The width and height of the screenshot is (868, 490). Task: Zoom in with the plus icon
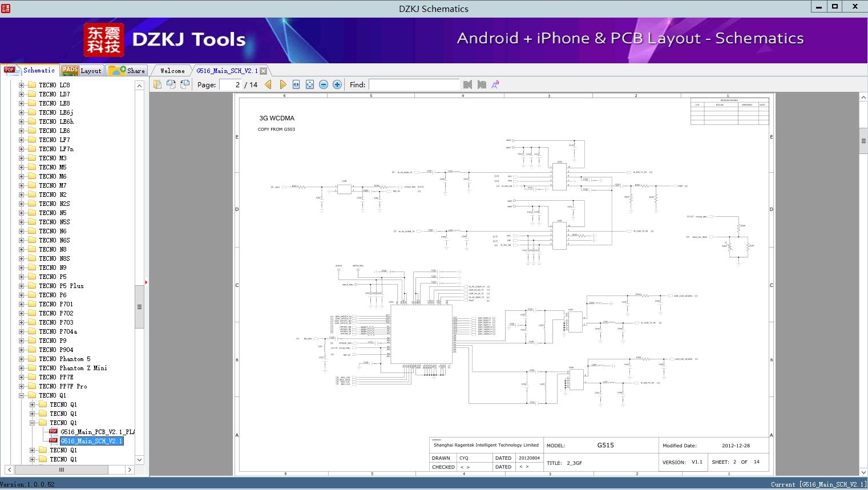(x=337, y=84)
